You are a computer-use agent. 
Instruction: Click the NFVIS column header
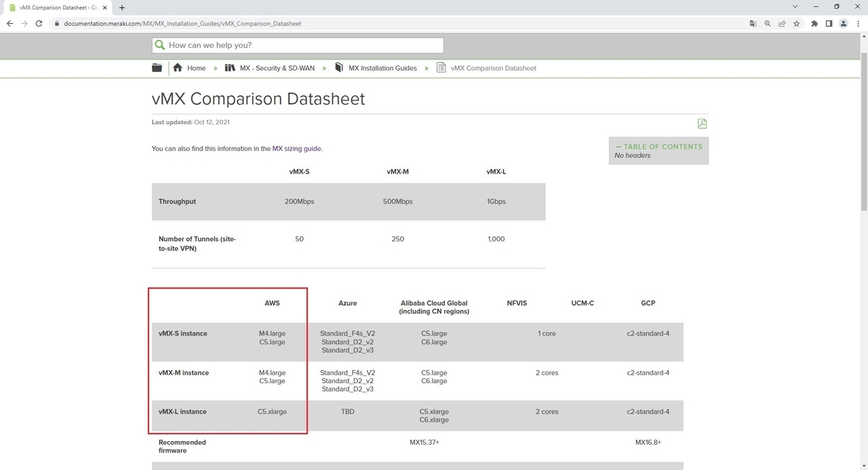[517, 303]
